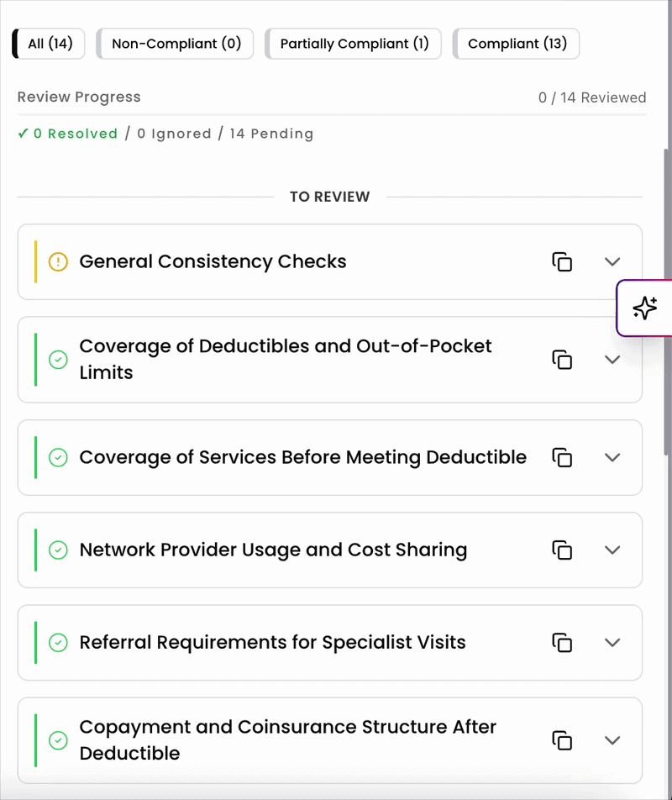
Task: Open General Consistency Checks title
Action: [213, 261]
